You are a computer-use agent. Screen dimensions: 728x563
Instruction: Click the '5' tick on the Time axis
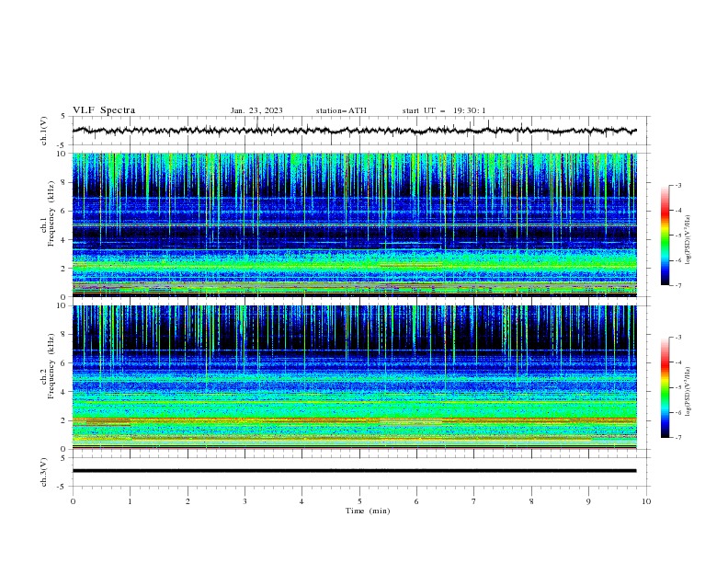coord(359,501)
